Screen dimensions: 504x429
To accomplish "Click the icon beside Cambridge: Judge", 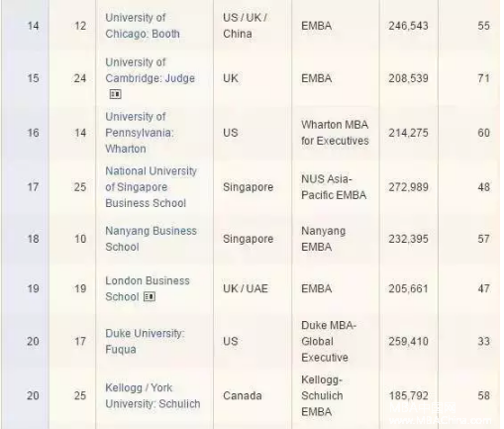I will (115, 94).
